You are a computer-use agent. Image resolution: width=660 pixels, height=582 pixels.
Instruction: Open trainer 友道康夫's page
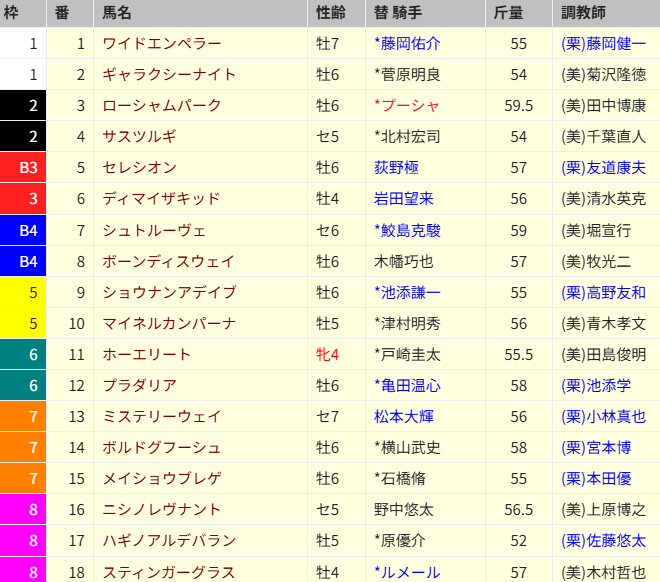click(603, 167)
